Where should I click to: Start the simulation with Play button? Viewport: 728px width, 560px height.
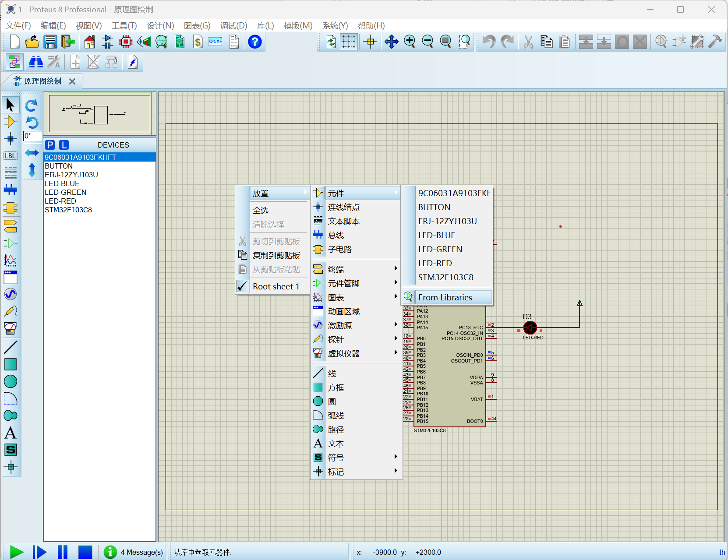16,552
